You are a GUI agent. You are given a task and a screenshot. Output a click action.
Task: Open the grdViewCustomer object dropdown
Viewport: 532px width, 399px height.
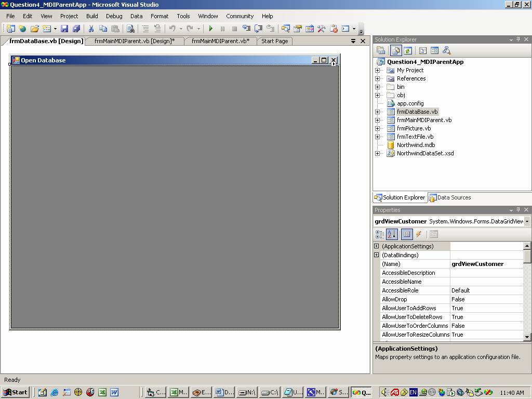pyautogui.click(x=527, y=221)
